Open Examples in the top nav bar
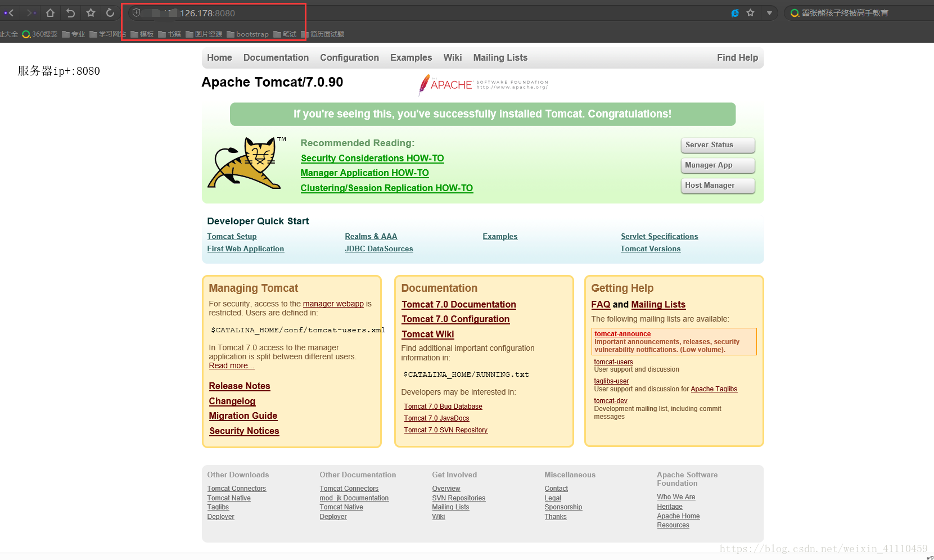934x560 pixels. coord(411,57)
